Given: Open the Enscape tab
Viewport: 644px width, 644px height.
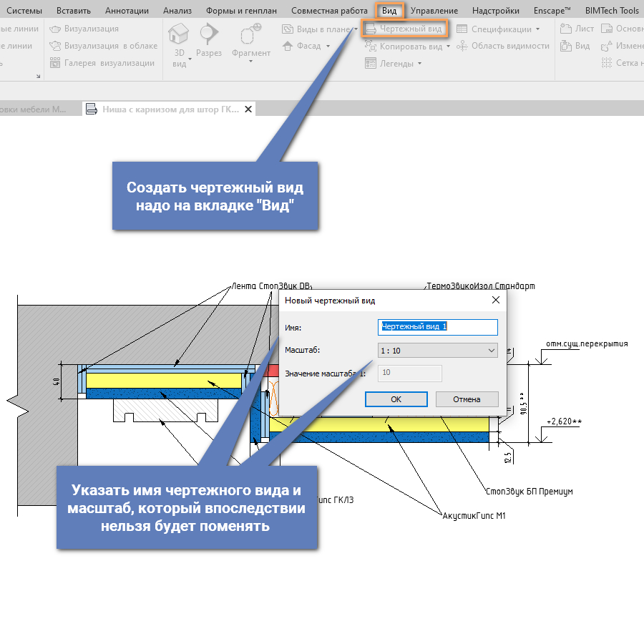Looking at the screenshot, I should pos(552,11).
